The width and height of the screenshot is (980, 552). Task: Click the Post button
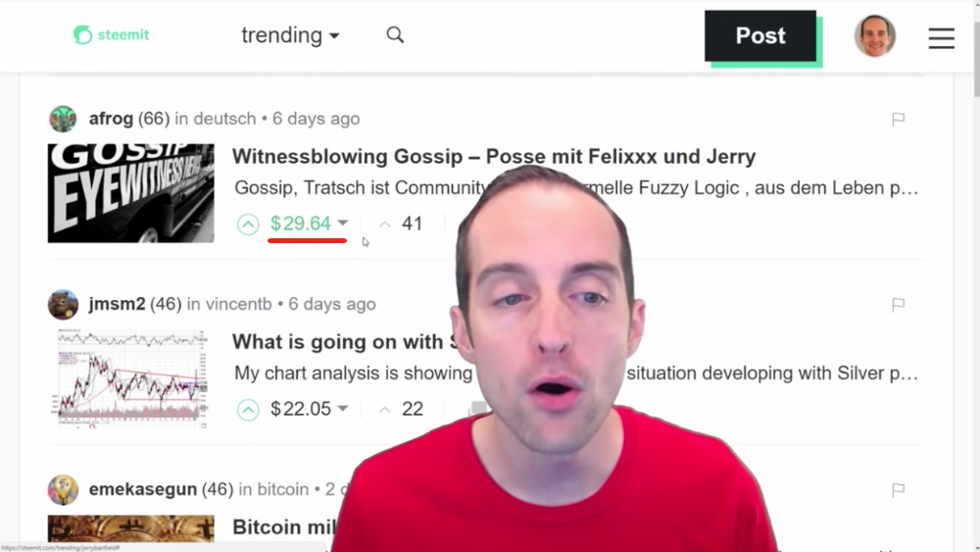(x=760, y=35)
